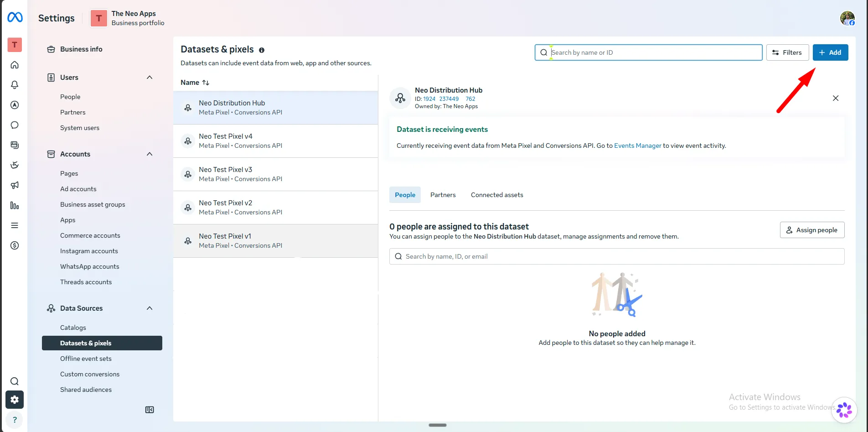Image resolution: width=868 pixels, height=432 pixels.
Task: Click the compass icon in left rail
Action: (x=15, y=105)
